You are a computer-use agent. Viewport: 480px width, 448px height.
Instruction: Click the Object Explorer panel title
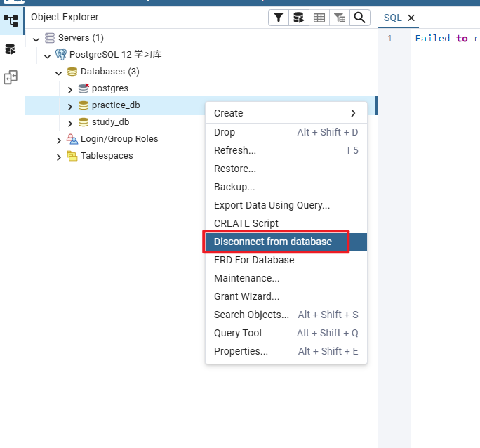click(65, 17)
